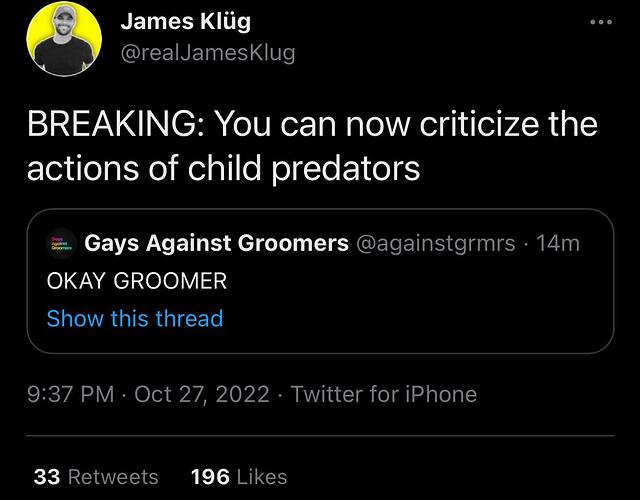Image resolution: width=640 pixels, height=500 pixels.
Task: Open the three-dot more options menu
Action: point(601,22)
